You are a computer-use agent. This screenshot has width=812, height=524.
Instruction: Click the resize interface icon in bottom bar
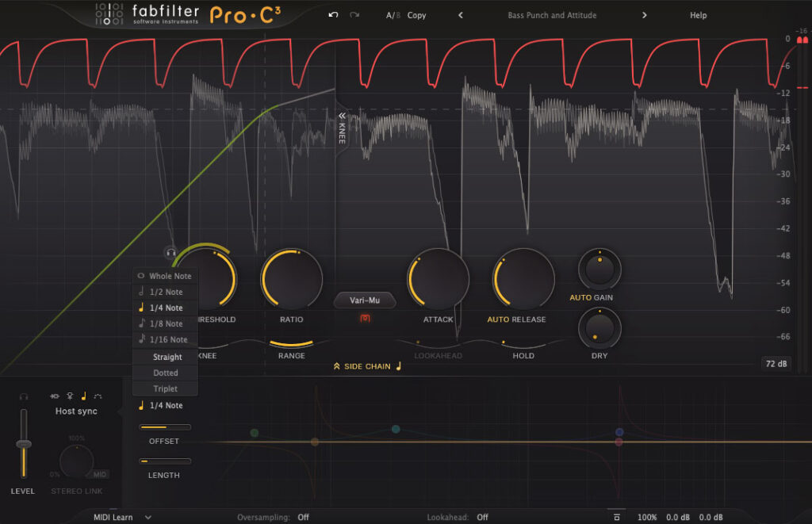(x=616, y=517)
